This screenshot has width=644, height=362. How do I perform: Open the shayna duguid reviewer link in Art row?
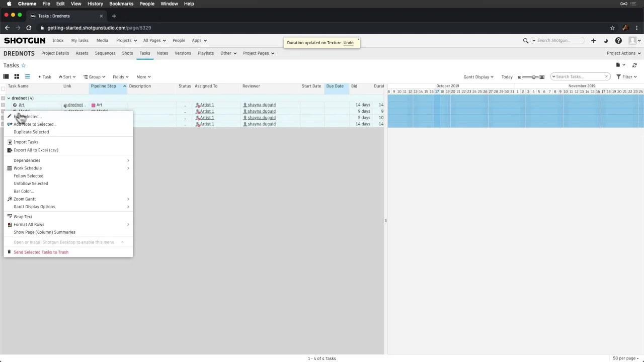coord(262,105)
